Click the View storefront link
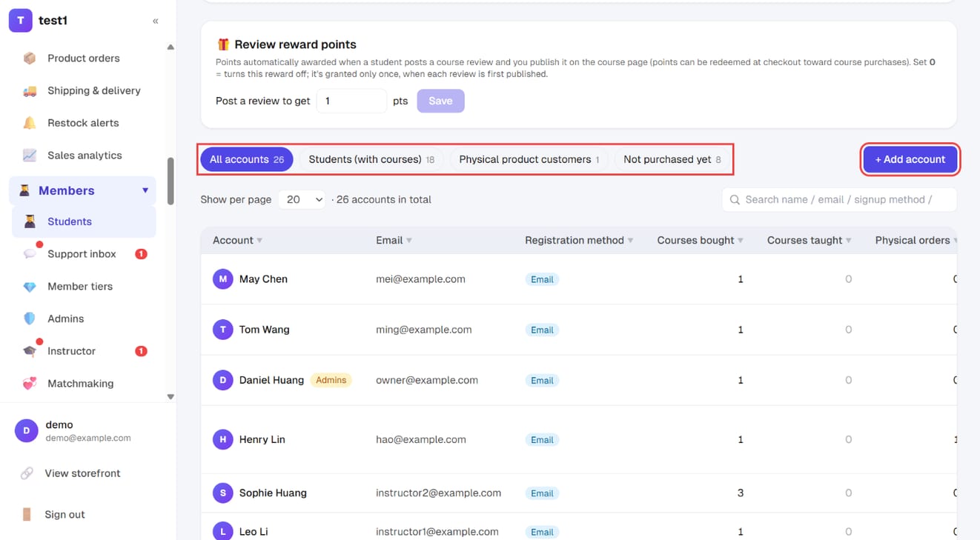Viewport: 980px width, 540px height. click(82, 473)
